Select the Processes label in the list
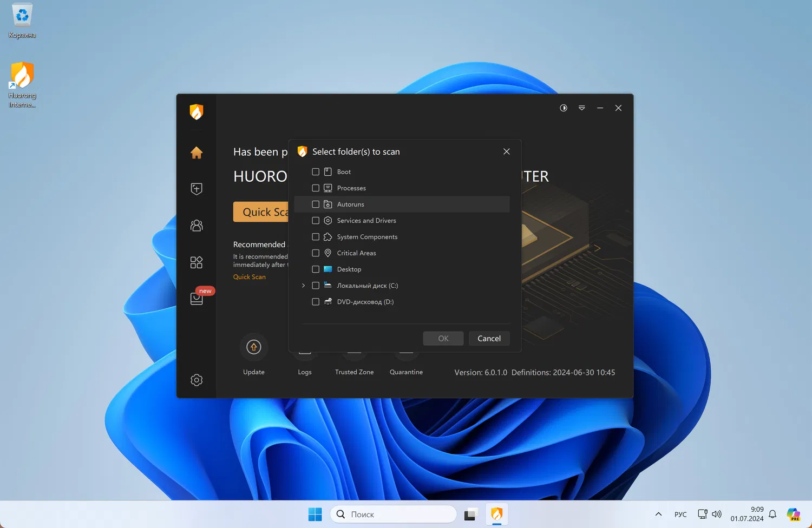 click(351, 188)
